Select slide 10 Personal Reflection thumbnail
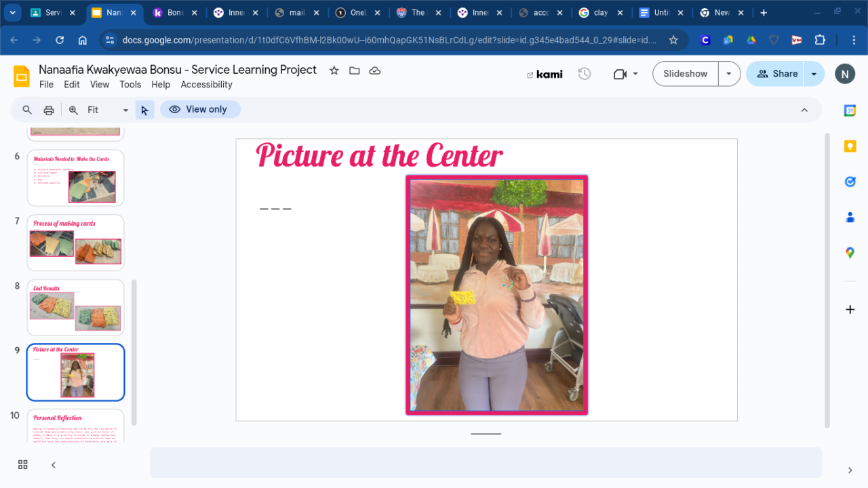Screen dimensions: 868x488 [75, 426]
